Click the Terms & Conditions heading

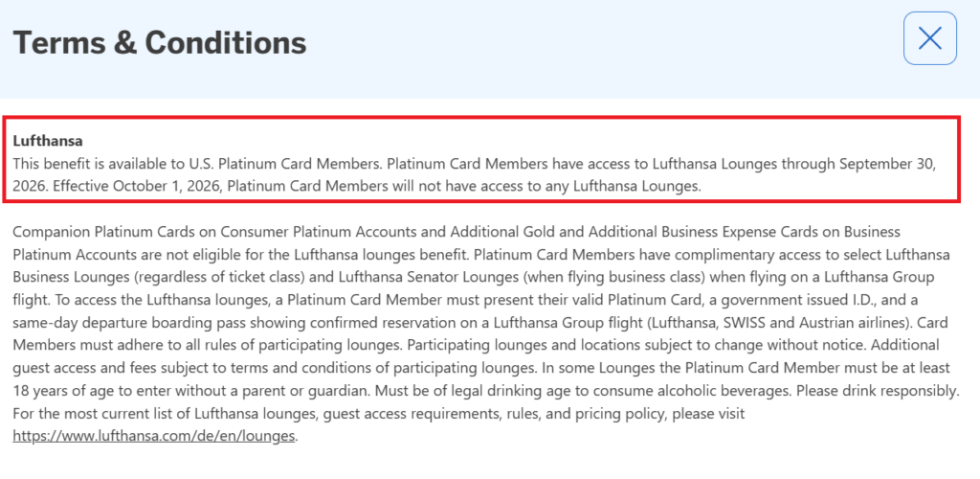pos(160,43)
